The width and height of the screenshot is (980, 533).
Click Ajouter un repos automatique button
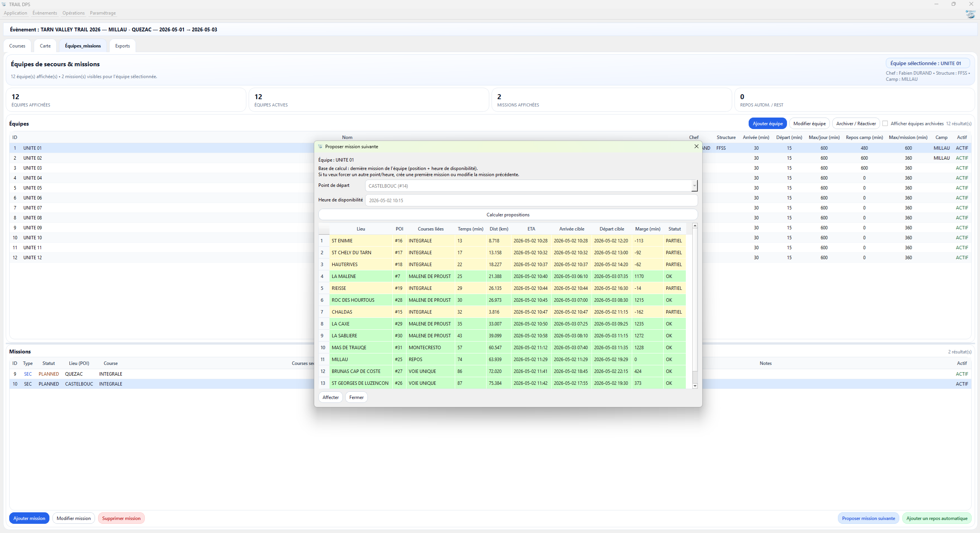(x=936, y=518)
